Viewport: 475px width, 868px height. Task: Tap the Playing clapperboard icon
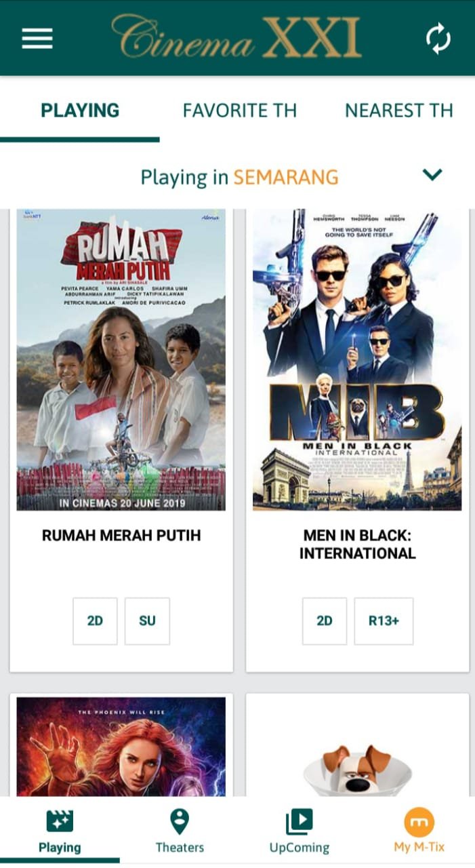(x=60, y=821)
